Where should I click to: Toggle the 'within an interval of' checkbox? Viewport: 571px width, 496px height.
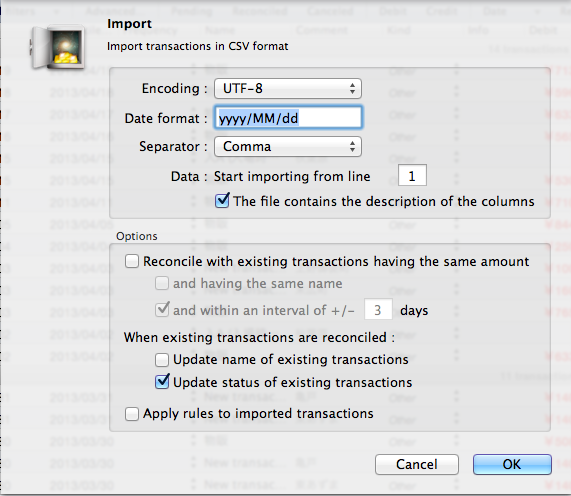[162, 310]
